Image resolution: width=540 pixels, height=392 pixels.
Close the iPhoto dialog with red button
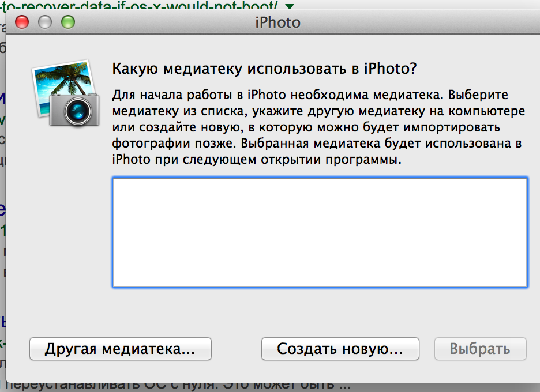coord(22,23)
